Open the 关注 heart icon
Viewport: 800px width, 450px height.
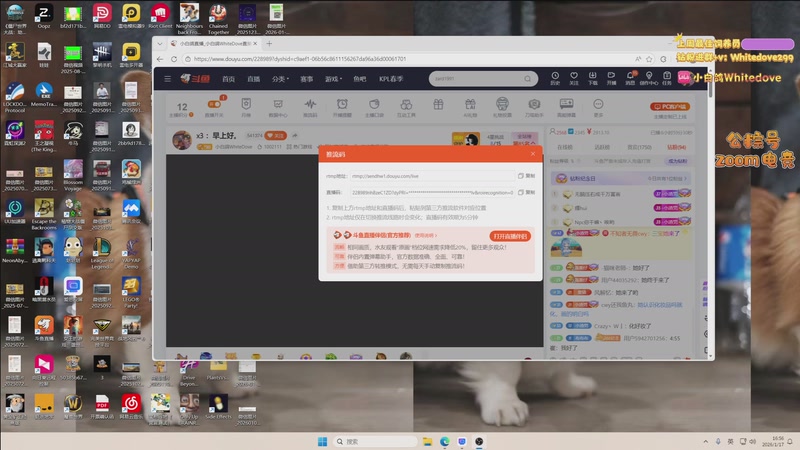coord(574,78)
